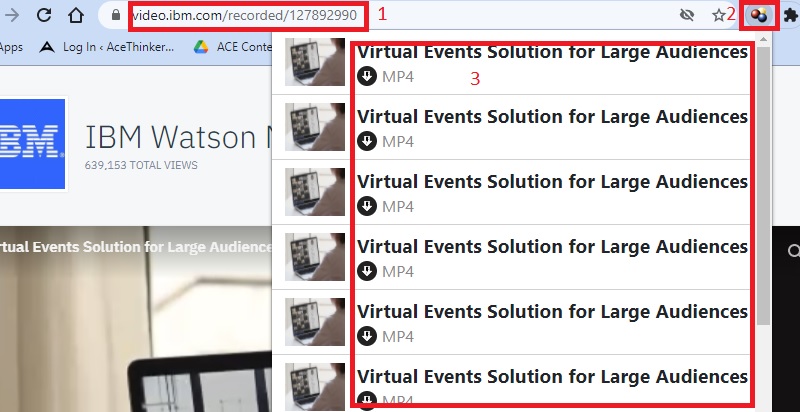The image size is (800, 412).
Task: Select the fourth Virtual Events Solution title
Action: coord(553,247)
